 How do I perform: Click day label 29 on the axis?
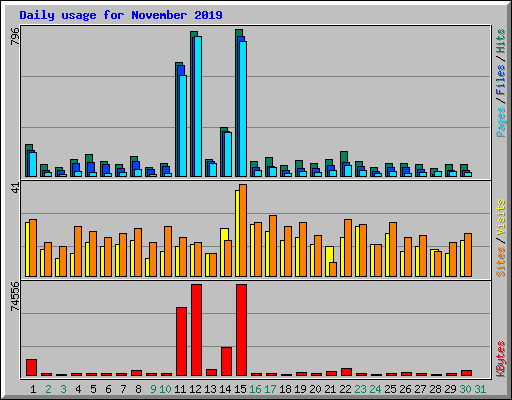click(x=450, y=389)
